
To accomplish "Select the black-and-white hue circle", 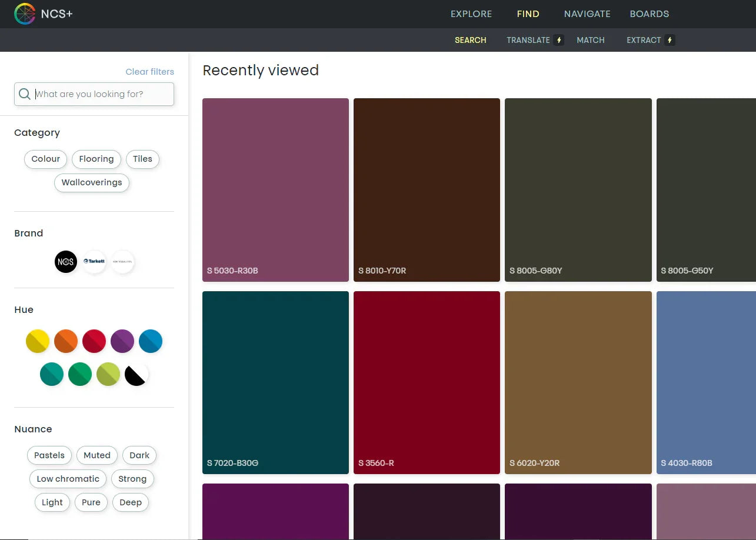I will pos(136,374).
